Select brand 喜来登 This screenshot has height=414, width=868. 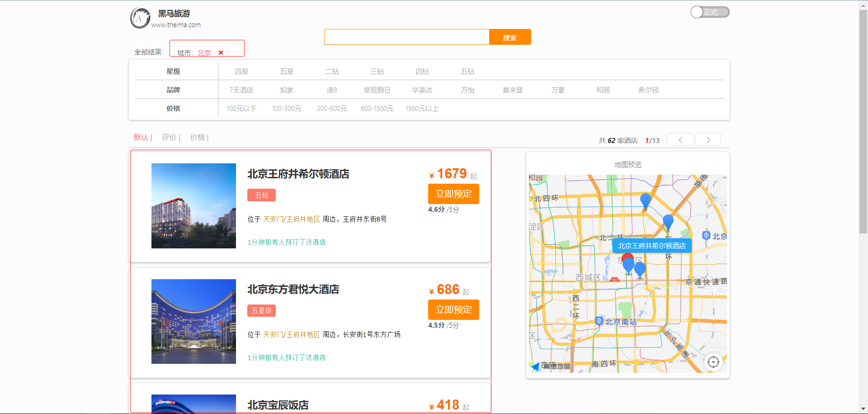[x=513, y=90]
